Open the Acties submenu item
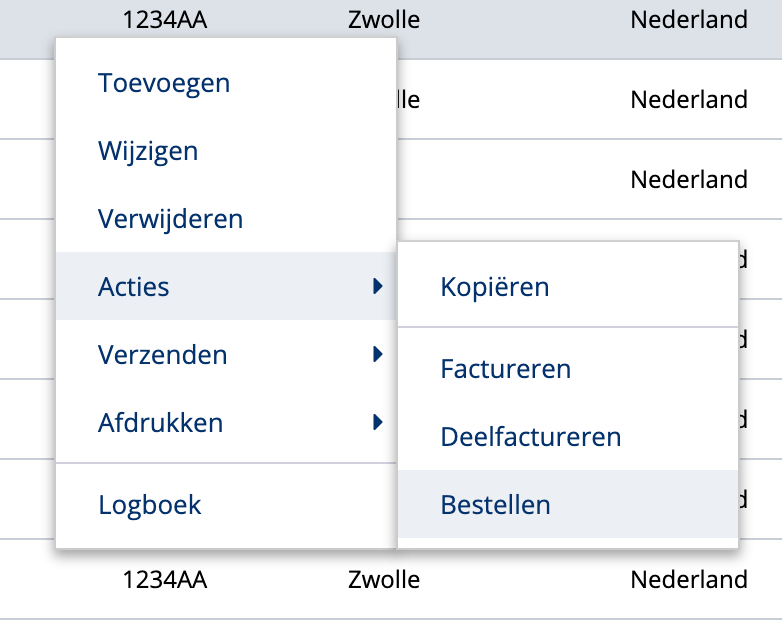 134,287
